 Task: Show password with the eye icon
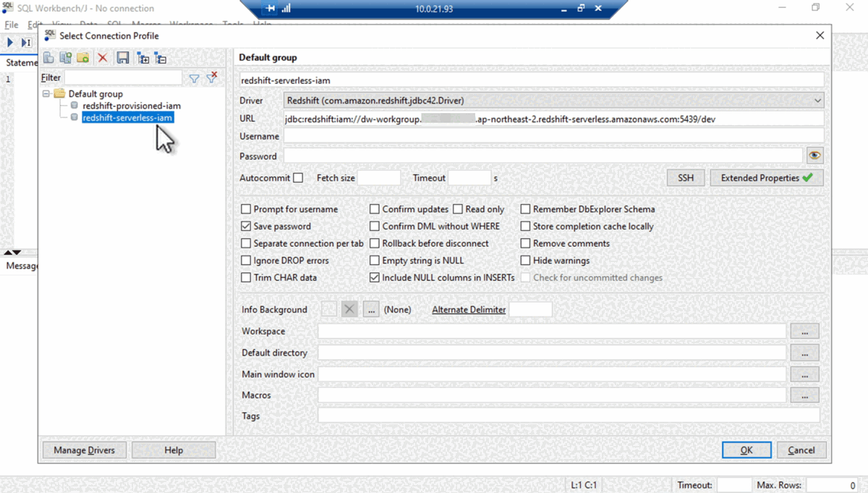(815, 156)
